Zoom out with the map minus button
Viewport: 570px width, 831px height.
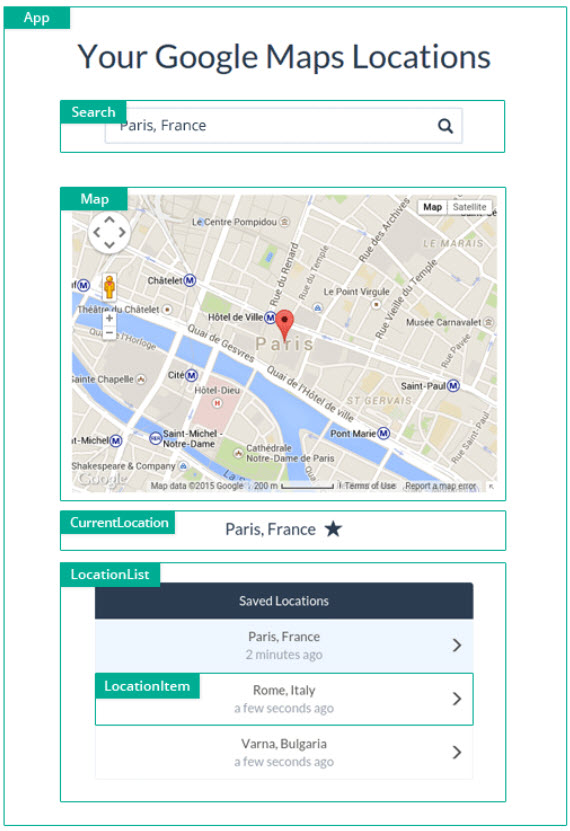109,333
